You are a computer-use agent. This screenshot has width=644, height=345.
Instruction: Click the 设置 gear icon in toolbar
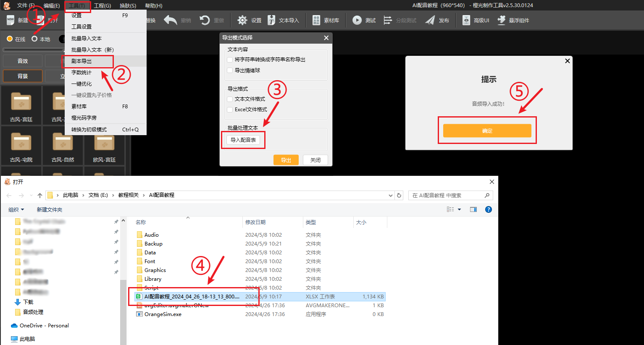[x=242, y=20]
